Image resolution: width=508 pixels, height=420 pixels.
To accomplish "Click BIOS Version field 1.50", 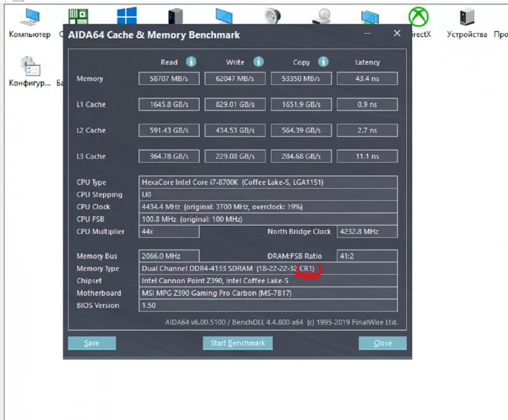I will click(x=268, y=305).
